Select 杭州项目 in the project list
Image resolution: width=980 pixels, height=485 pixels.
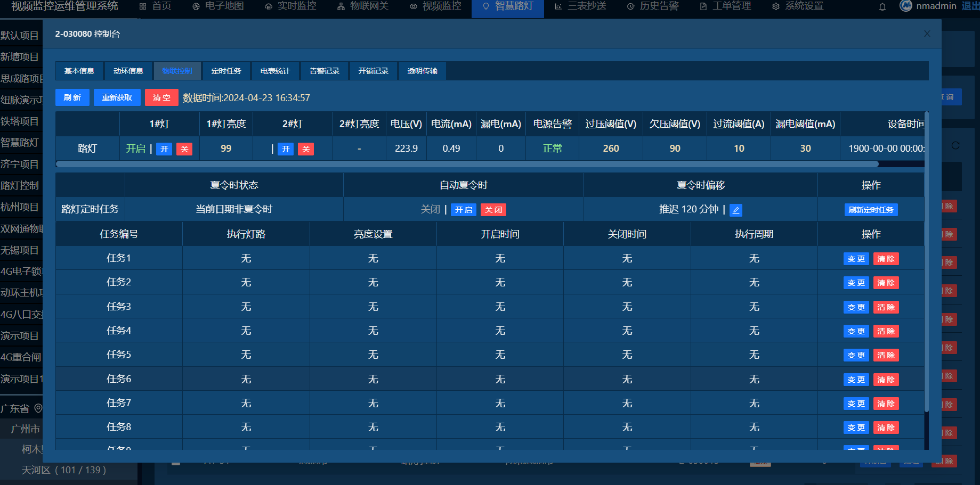[20, 207]
